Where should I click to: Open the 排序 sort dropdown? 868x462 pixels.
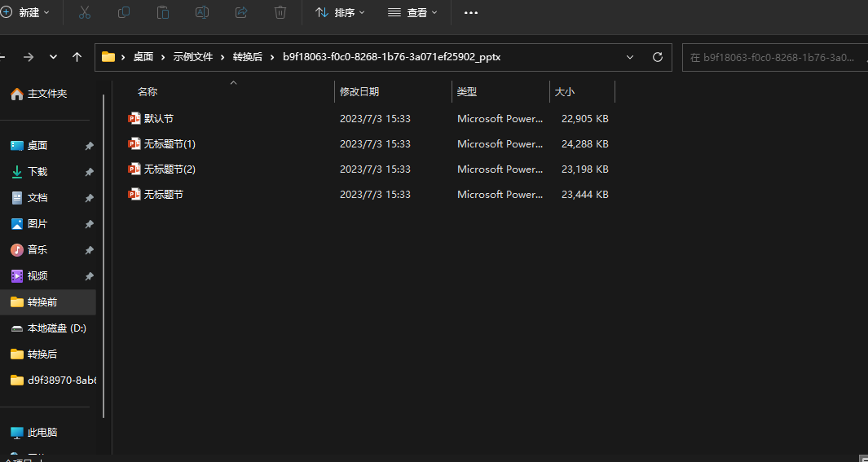(x=340, y=12)
